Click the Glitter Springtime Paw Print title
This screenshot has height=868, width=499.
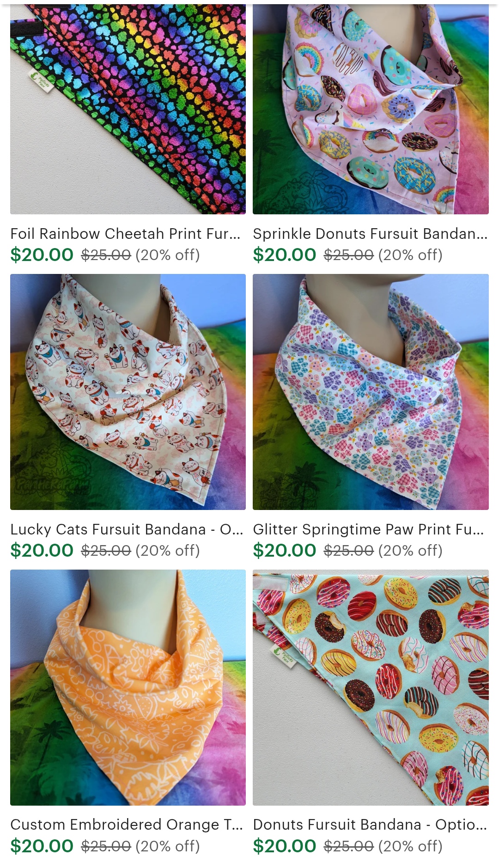point(369,529)
